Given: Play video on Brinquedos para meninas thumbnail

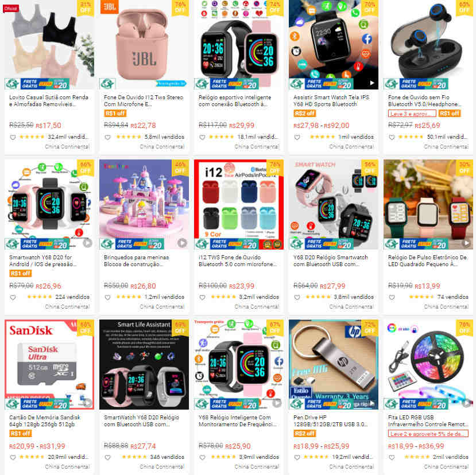Looking at the screenshot, I should click(x=182, y=243).
